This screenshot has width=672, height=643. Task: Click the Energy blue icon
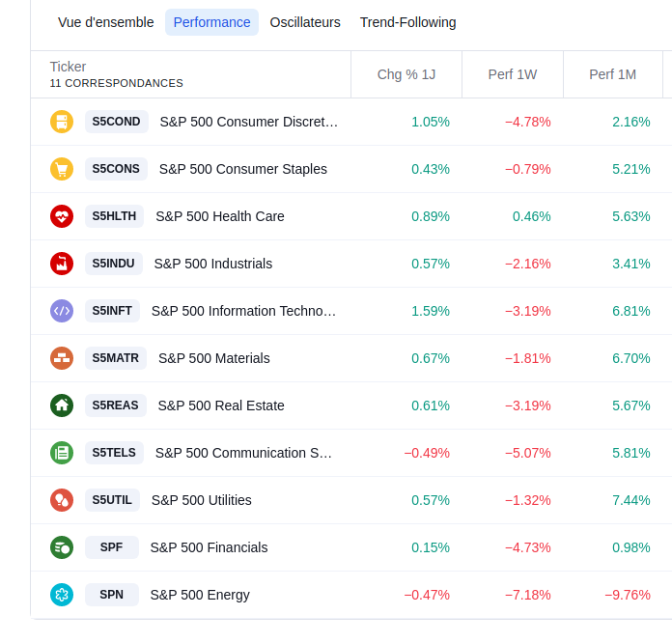pyautogui.click(x=62, y=595)
